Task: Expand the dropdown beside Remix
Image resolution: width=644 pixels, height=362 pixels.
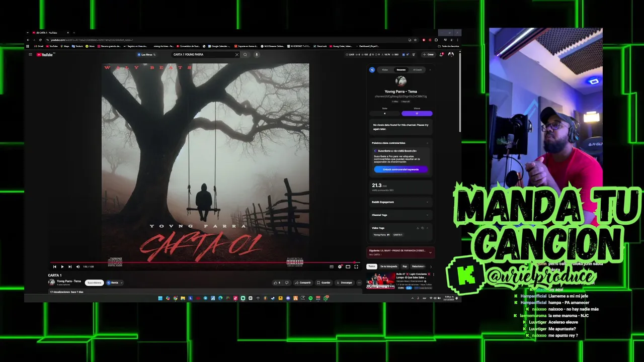Action: tap(121, 283)
